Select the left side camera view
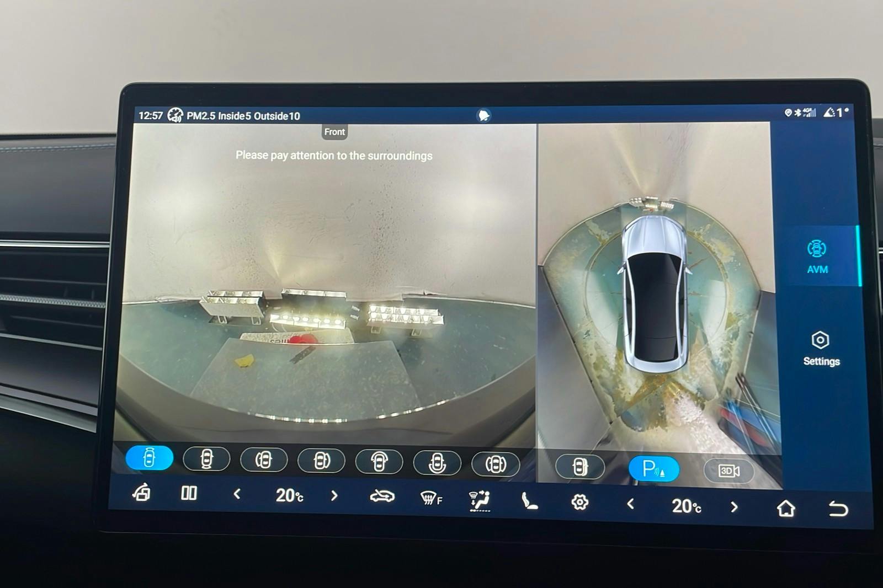The width and height of the screenshot is (883, 588). 264,460
